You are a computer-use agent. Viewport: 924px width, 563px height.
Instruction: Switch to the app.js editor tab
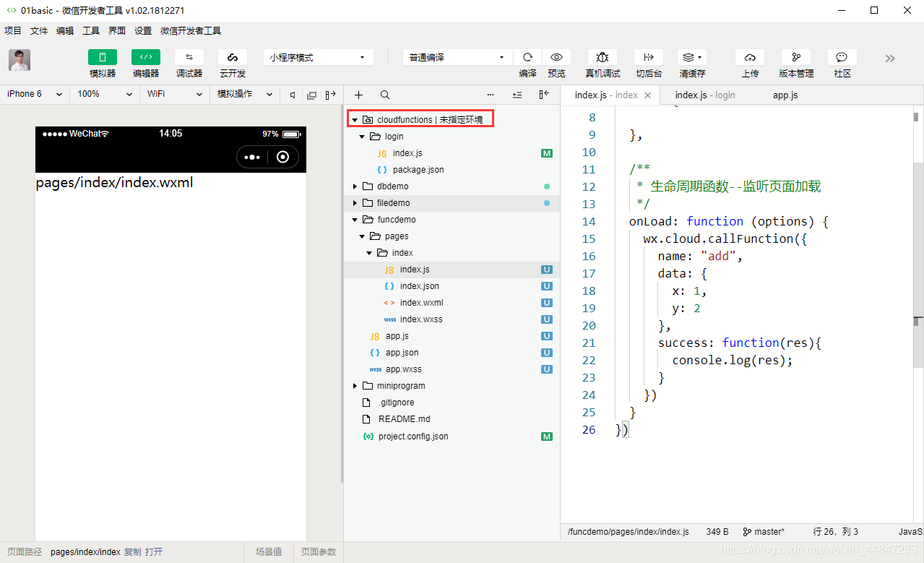785,95
